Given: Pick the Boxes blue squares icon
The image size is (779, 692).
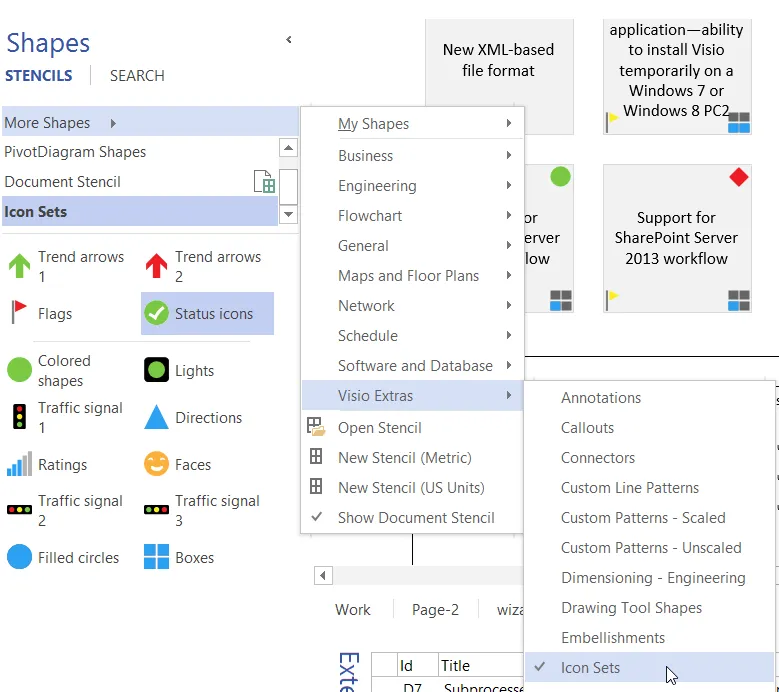Looking at the screenshot, I should [x=156, y=556].
